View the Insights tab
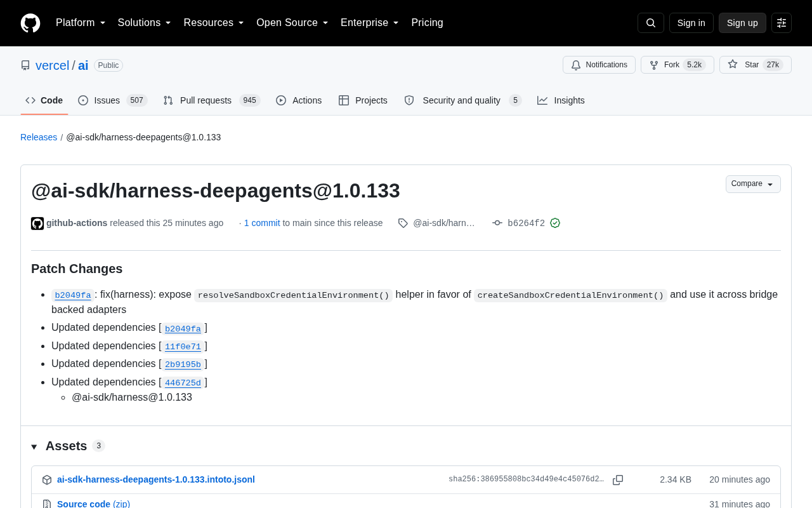This screenshot has height=508, width=812. (561, 100)
